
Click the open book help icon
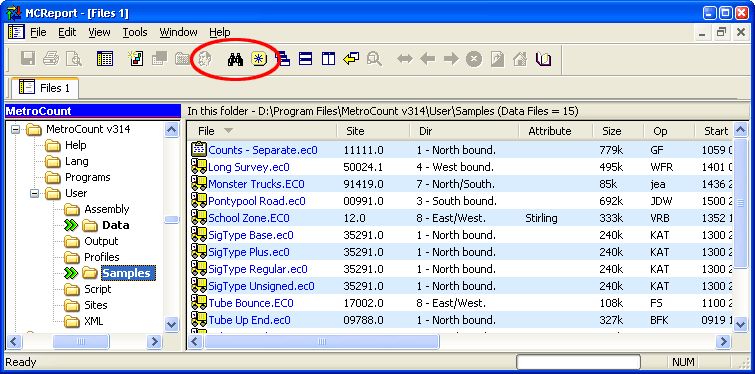pyautogui.click(x=543, y=59)
